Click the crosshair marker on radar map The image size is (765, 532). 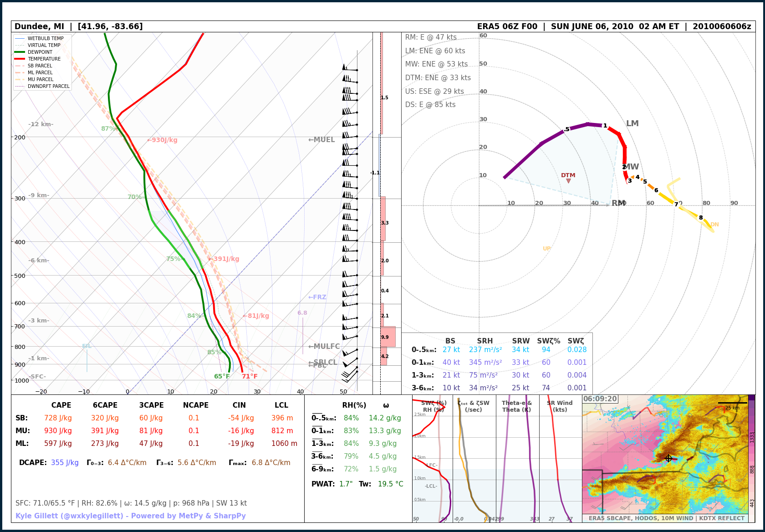(668, 458)
